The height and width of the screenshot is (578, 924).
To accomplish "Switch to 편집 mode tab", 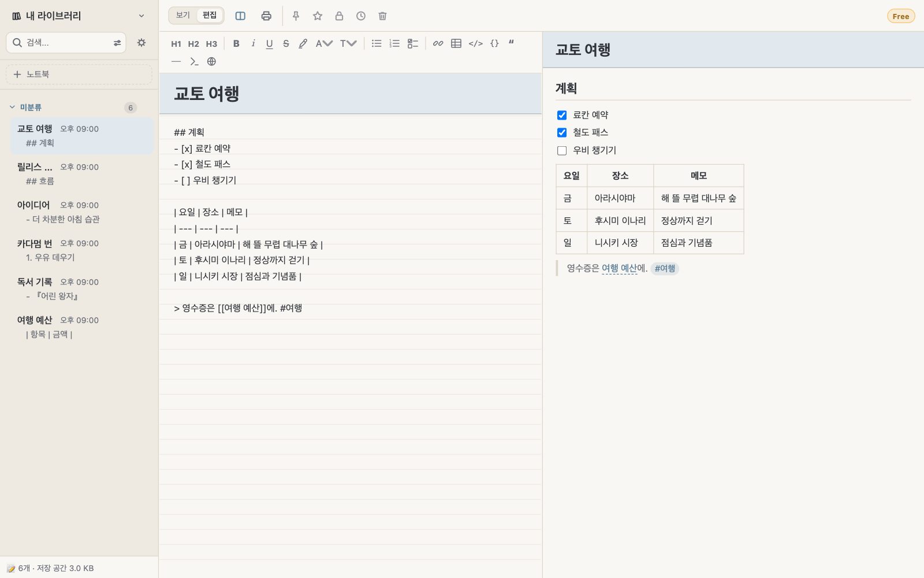I will tap(210, 16).
